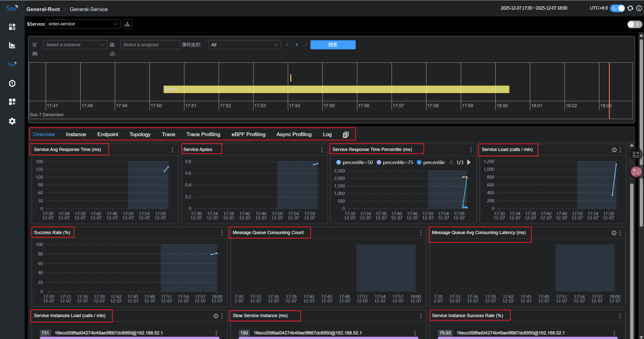The image size is (644, 339).
Task: Toggle the V switch at right
Action: (634, 24)
